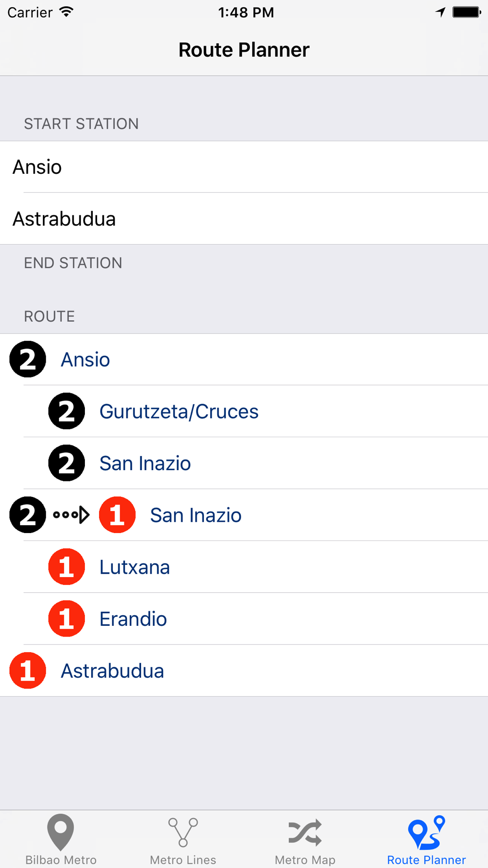Tap the Wi-Fi icon in status bar
This screenshot has width=488, height=868.
tap(66, 12)
